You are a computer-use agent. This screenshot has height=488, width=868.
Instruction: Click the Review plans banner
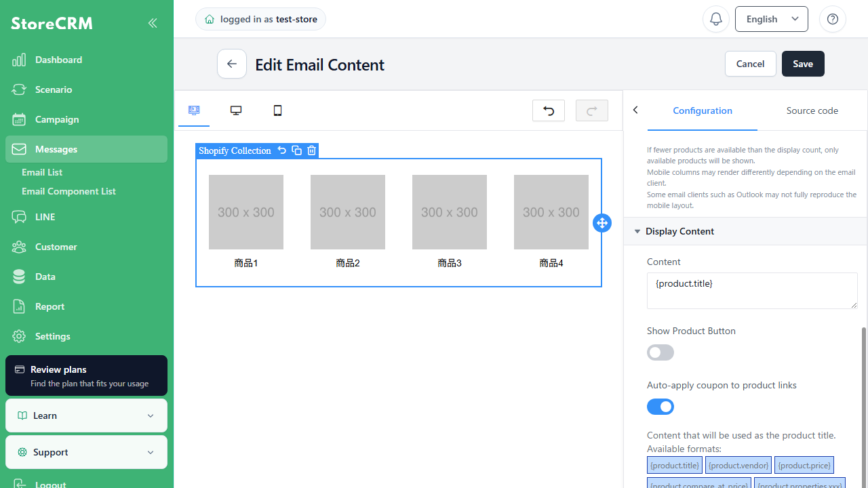pyautogui.click(x=86, y=375)
